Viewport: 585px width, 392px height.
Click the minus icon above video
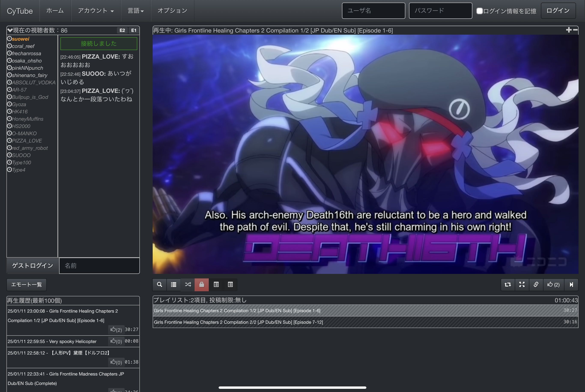click(x=576, y=30)
